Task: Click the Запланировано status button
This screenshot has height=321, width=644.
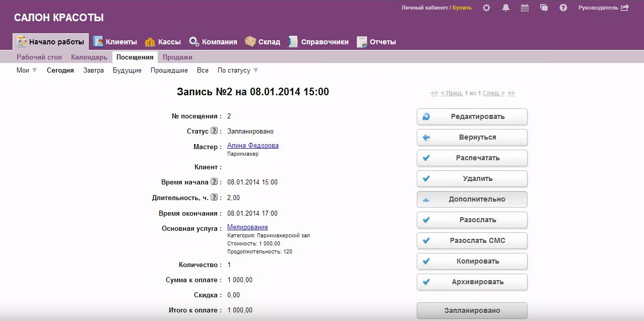Action: pyautogui.click(x=472, y=310)
